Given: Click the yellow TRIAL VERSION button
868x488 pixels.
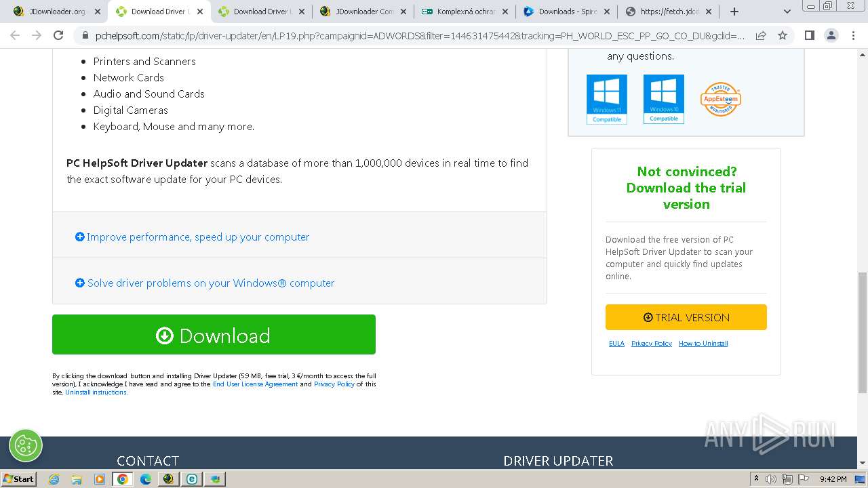Looking at the screenshot, I should click(x=686, y=317).
